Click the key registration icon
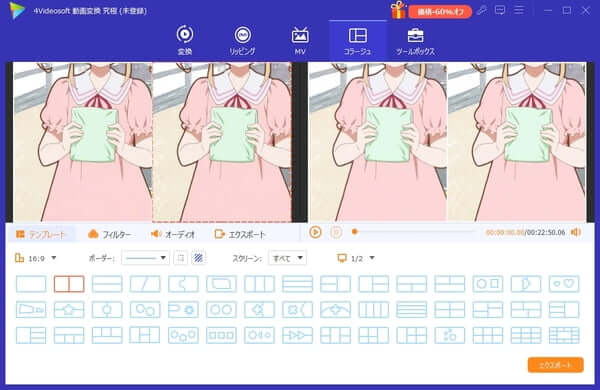The image size is (600, 390). coord(482,10)
